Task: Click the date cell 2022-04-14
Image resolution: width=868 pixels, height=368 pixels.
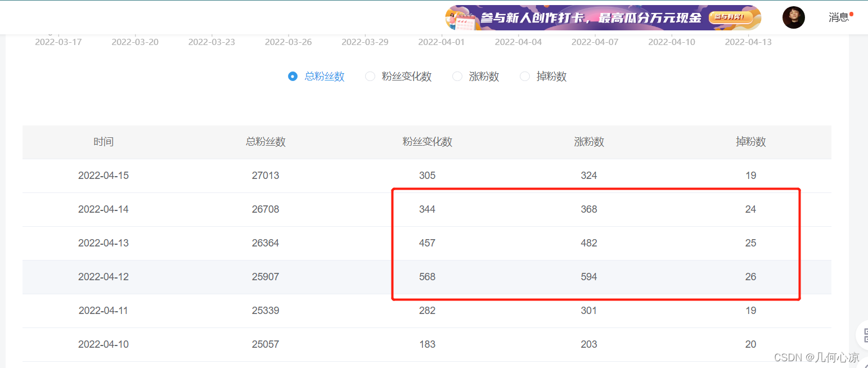Action: 104,209
